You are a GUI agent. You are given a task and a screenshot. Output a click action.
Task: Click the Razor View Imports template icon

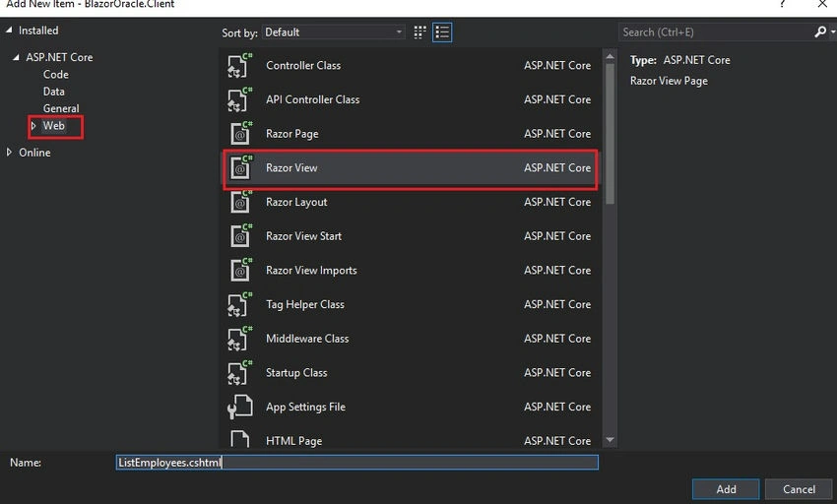click(240, 270)
